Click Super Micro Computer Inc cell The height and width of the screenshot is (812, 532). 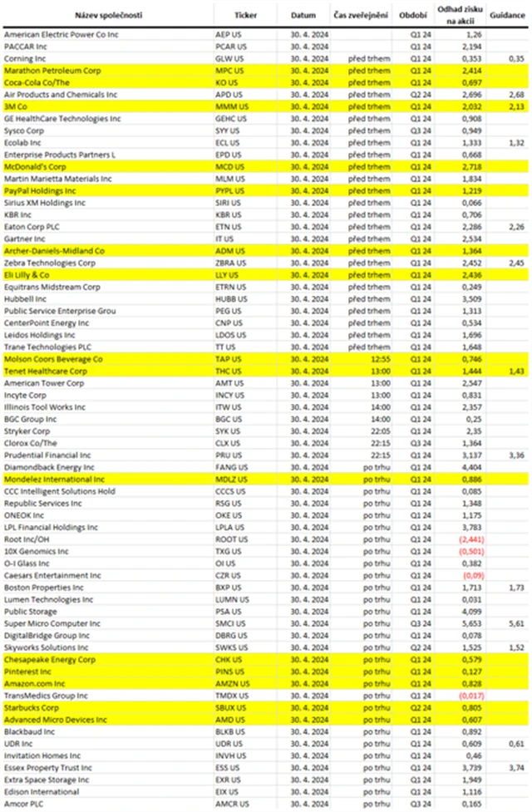click(52, 623)
